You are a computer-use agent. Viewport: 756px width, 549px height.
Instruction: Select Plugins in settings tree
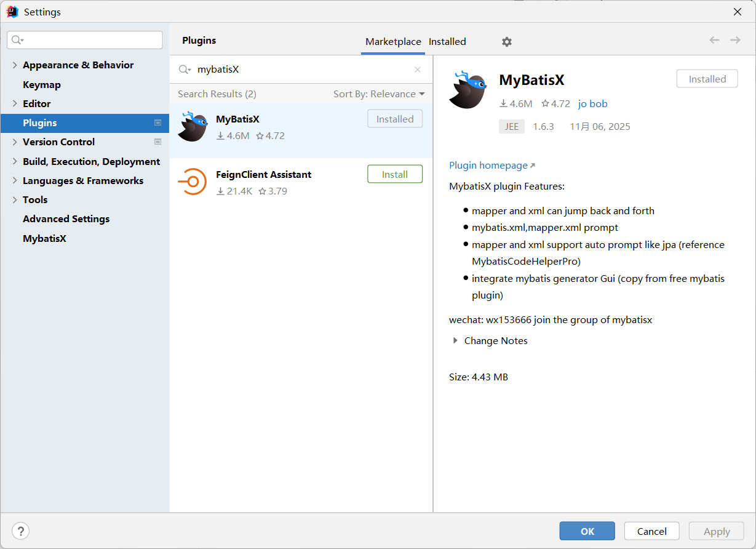(x=85, y=123)
